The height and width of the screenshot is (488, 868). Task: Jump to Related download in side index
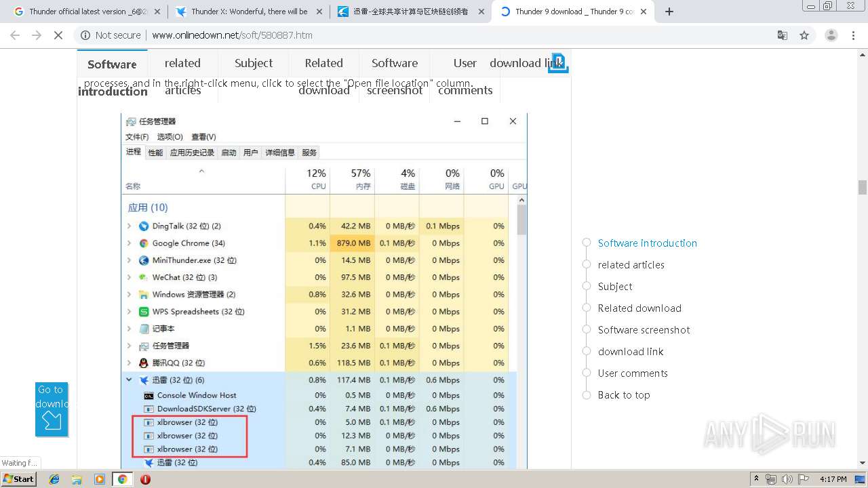[639, 308]
